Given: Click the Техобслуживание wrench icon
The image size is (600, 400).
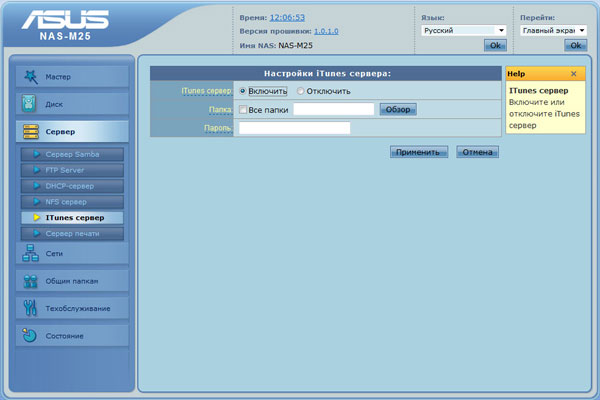Looking at the screenshot, I should [30, 308].
